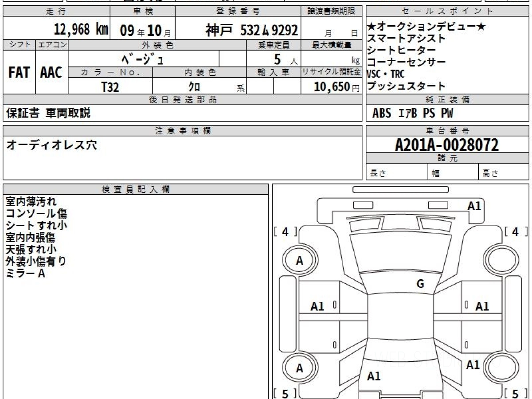Click the シフト label cell
The image size is (532, 399).
pos(19,45)
